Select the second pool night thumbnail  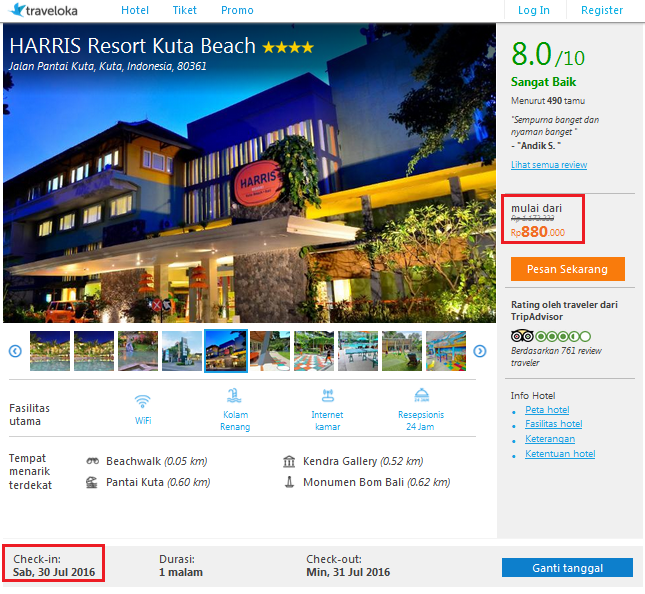click(94, 351)
